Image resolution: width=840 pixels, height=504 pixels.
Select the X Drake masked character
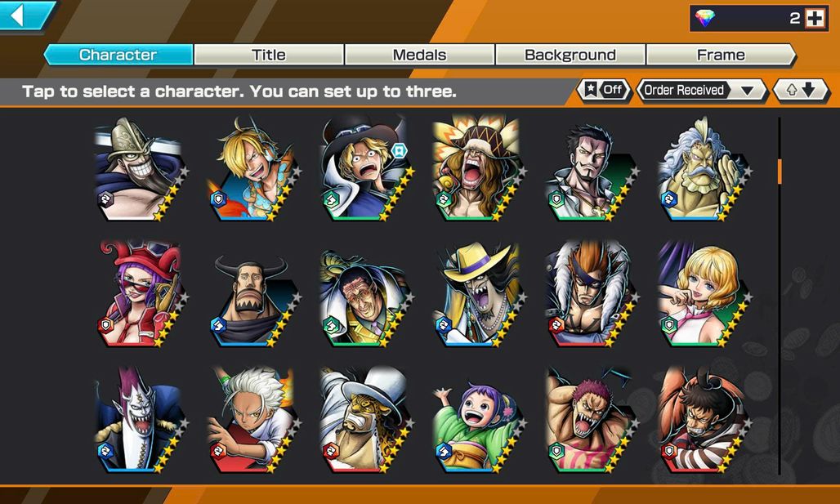(x=590, y=293)
